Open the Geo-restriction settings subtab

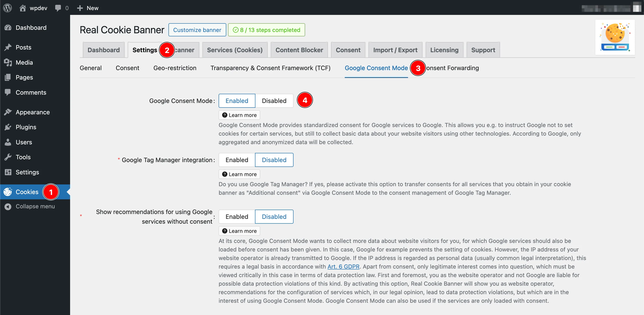click(x=175, y=68)
